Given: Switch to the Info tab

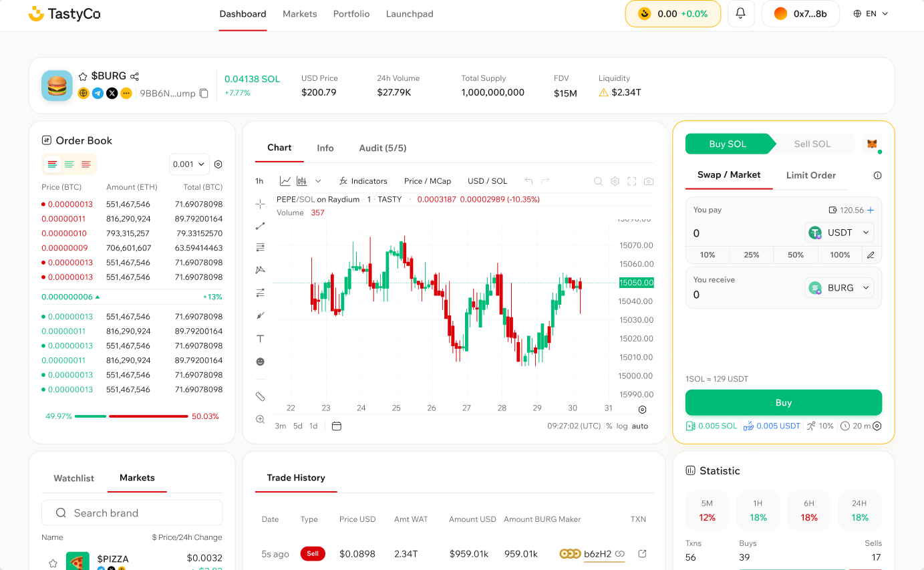Looking at the screenshot, I should point(325,148).
